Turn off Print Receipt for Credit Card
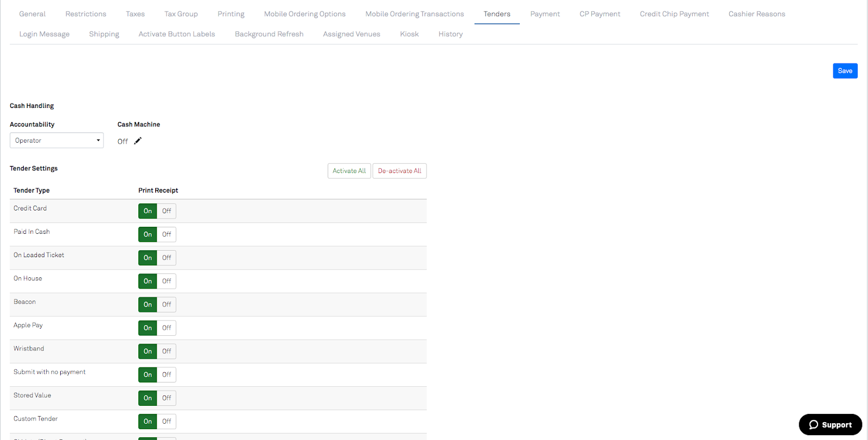The image size is (868, 440). click(x=167, y=211)
